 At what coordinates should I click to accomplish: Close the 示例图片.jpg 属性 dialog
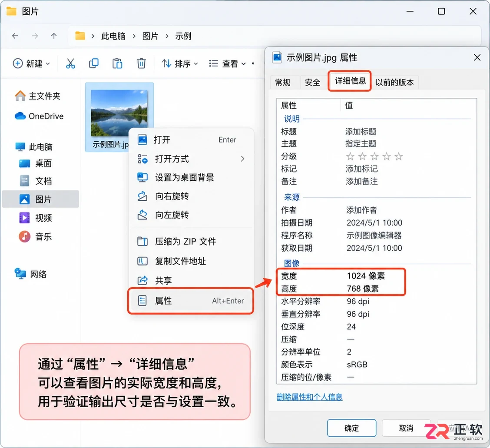477,57
